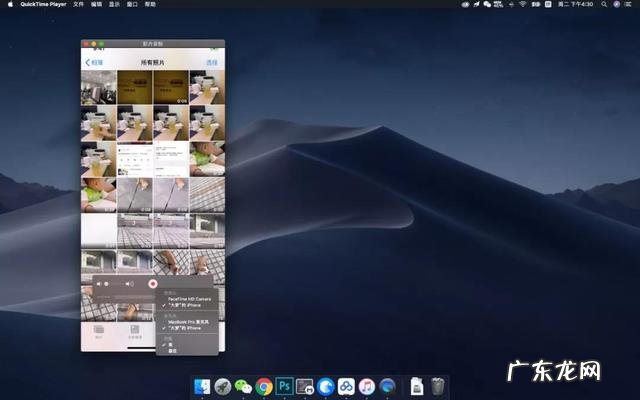Open the 文件 menu in menu bar
Image resolution: width=640 pixels, height=400 pixels.
pyautogui.click(x=78, y=5)
